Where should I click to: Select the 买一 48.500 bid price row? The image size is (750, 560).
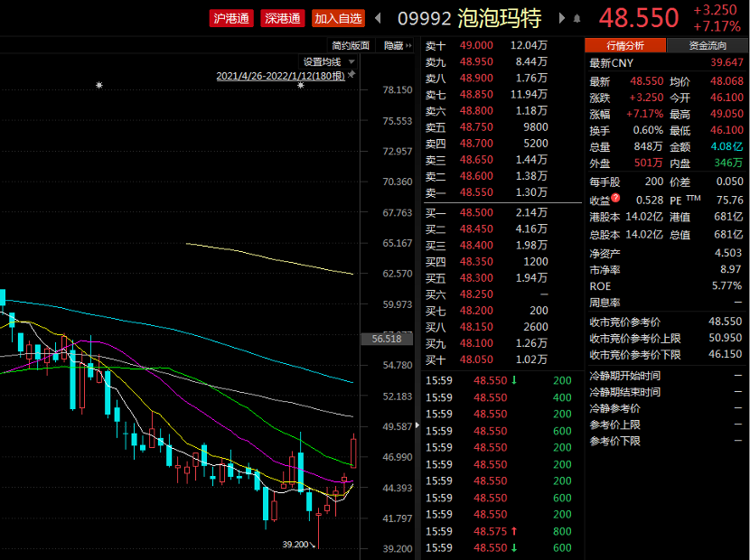click(x=486, y=212)
